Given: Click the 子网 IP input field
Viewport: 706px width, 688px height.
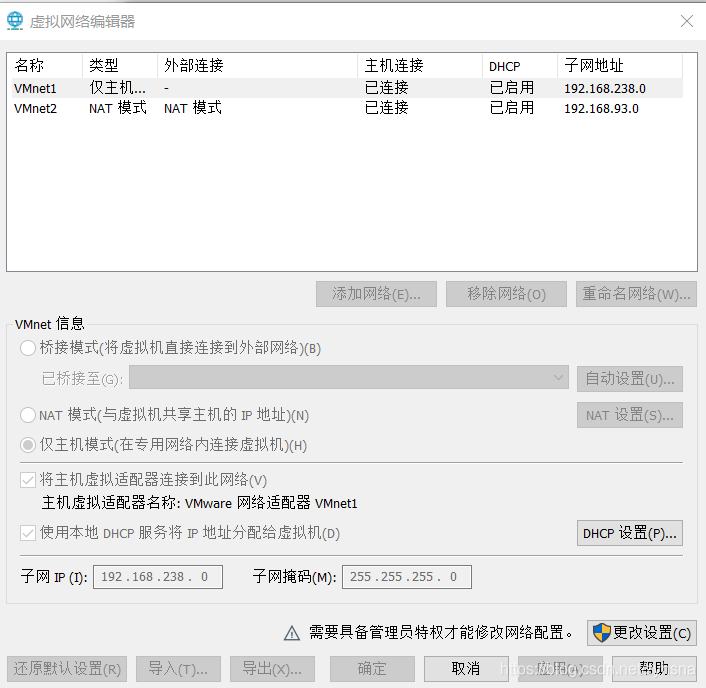Looking at the screenshot, I should tap(158, 577).
